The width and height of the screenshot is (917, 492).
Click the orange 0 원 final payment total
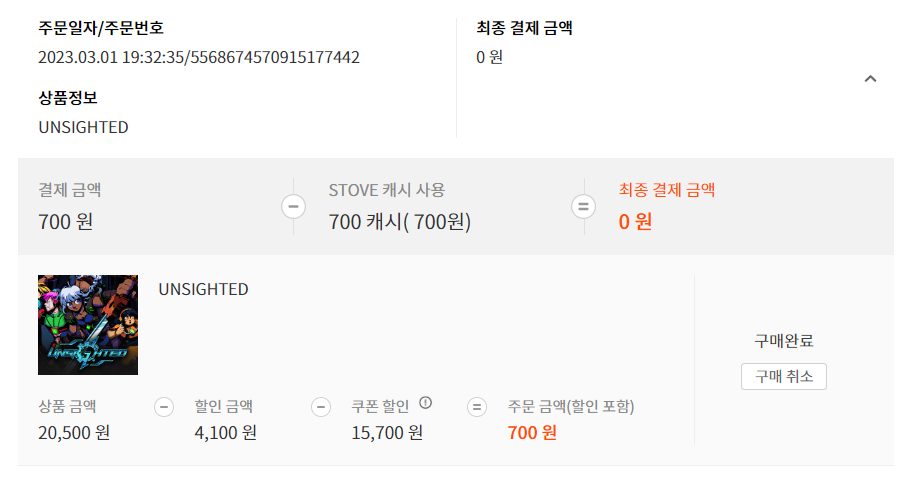(x=635, y=222)
